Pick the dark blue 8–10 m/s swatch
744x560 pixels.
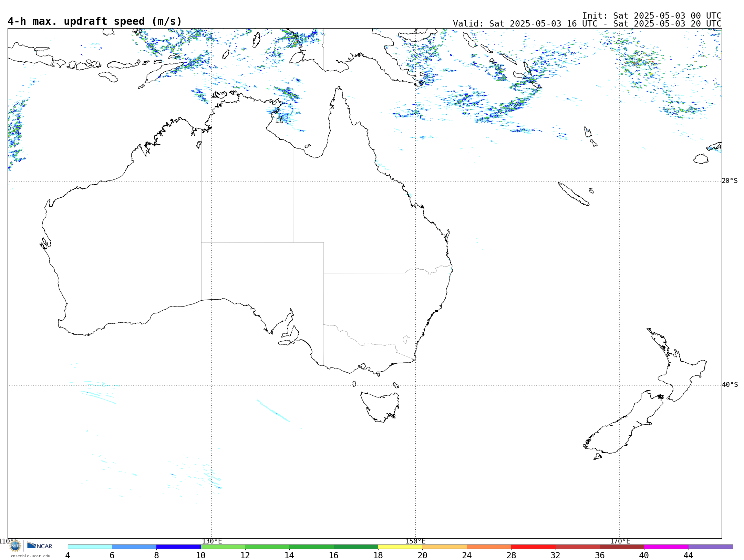click(x=178, y=547)
